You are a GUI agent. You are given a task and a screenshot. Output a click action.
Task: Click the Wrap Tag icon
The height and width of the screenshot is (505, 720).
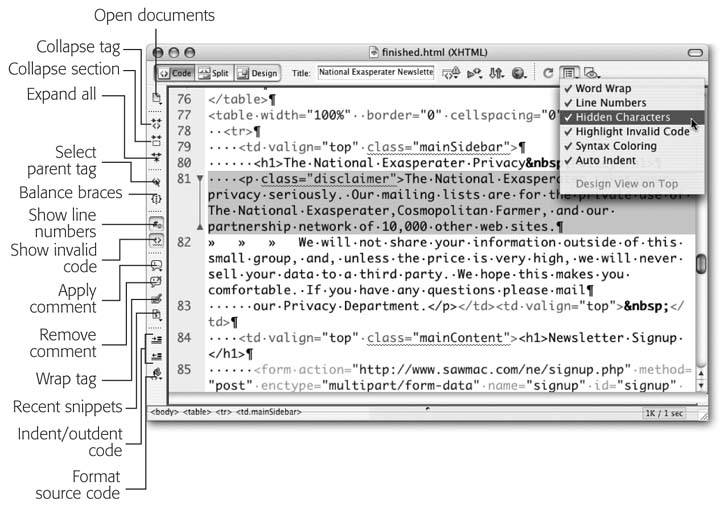[157, 298]
